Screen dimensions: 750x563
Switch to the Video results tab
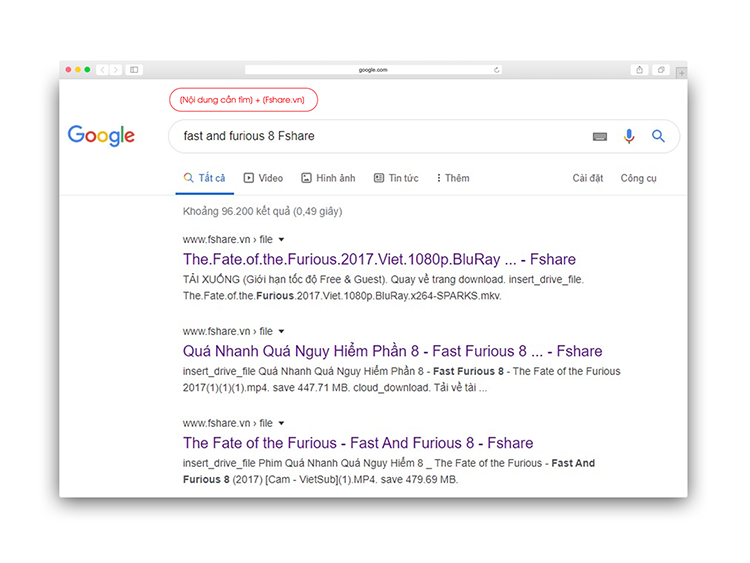click(x=263, y=178)
